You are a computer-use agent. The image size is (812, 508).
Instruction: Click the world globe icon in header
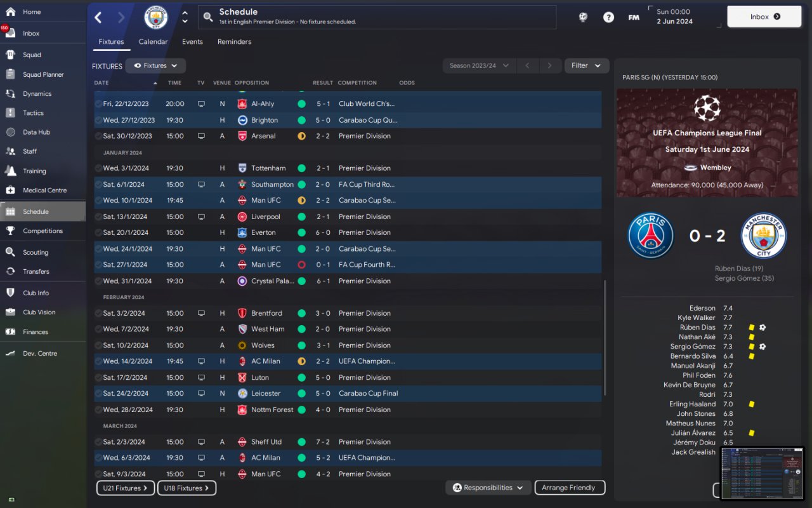tap(583, 17)
